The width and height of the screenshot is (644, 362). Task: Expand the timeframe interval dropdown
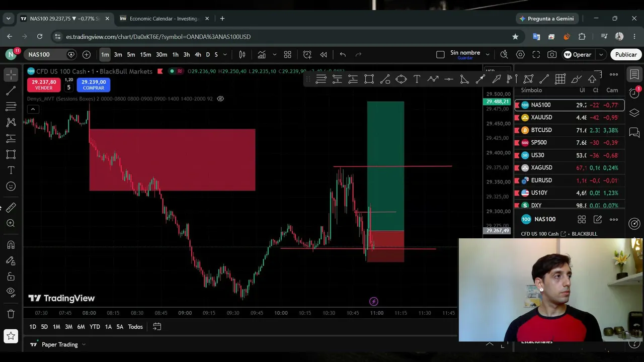[x=225, y=54]
